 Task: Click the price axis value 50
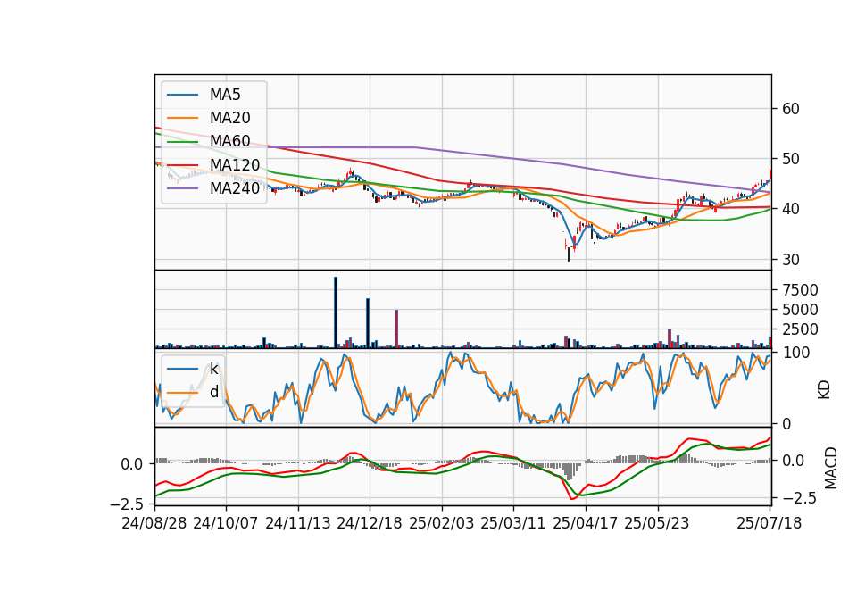click(x=790, y=159)
